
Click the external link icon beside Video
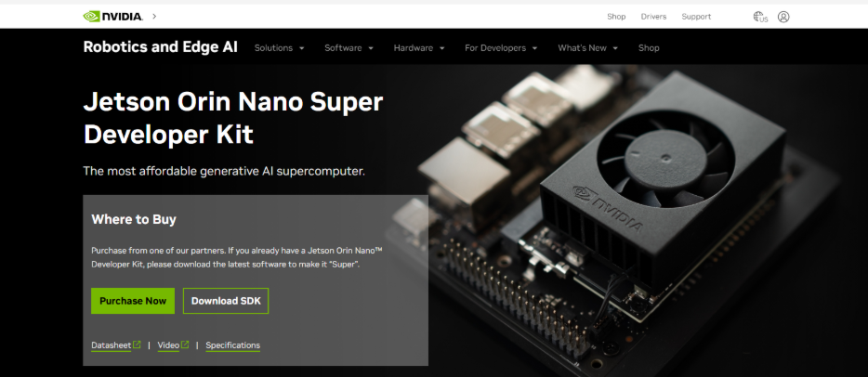pos(185,344)
